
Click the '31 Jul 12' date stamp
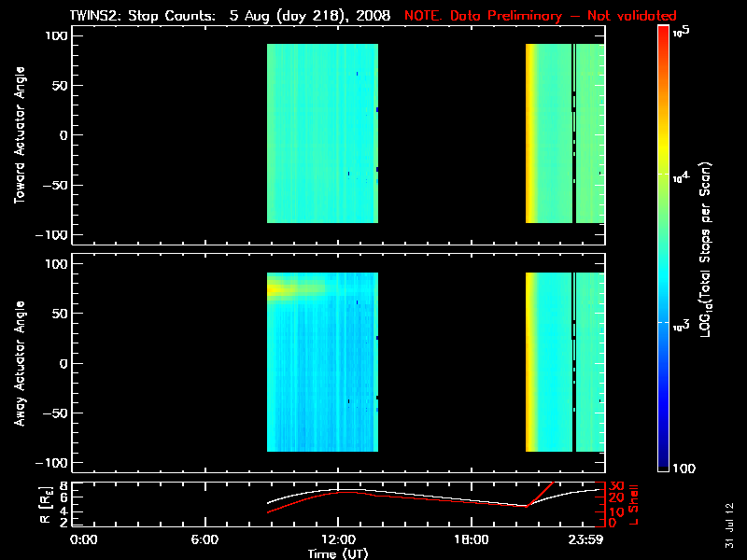pos(729,525)
